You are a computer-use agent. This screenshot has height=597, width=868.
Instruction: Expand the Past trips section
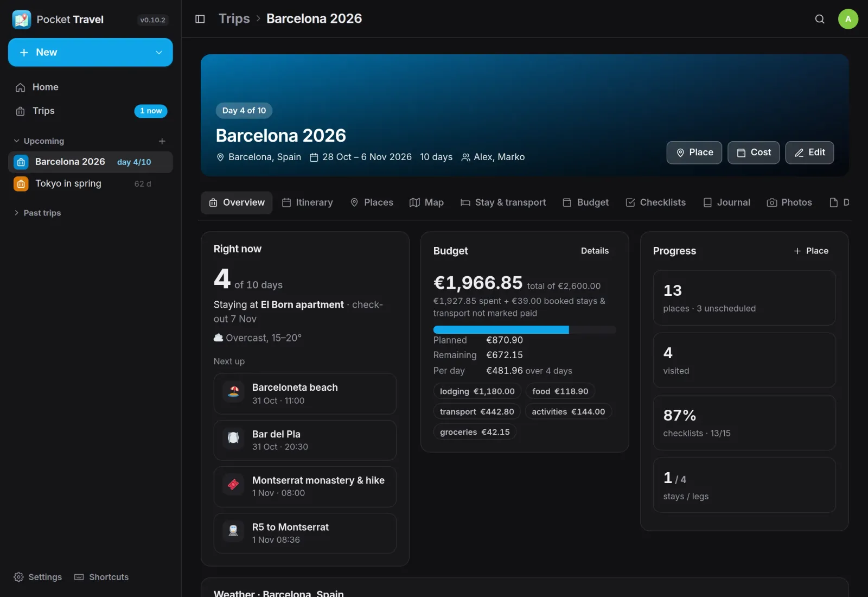(x=37, y=213)
